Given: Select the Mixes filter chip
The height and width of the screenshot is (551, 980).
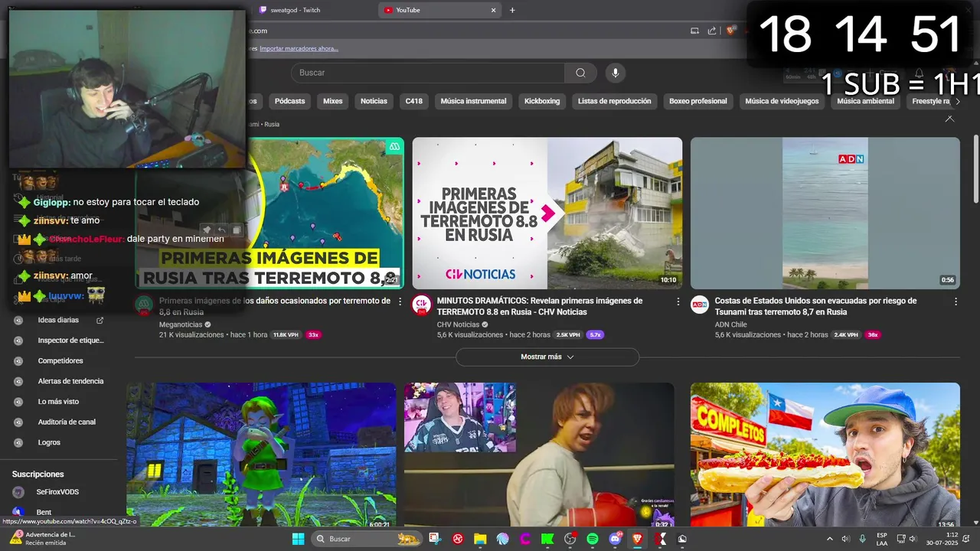Looking at the screenshot, I should (332, 101).
